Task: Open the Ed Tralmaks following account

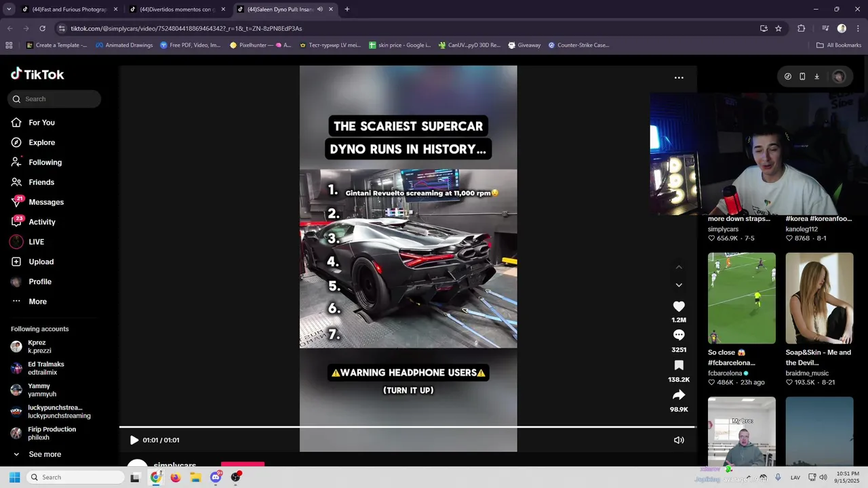Action: pos(37,368)
